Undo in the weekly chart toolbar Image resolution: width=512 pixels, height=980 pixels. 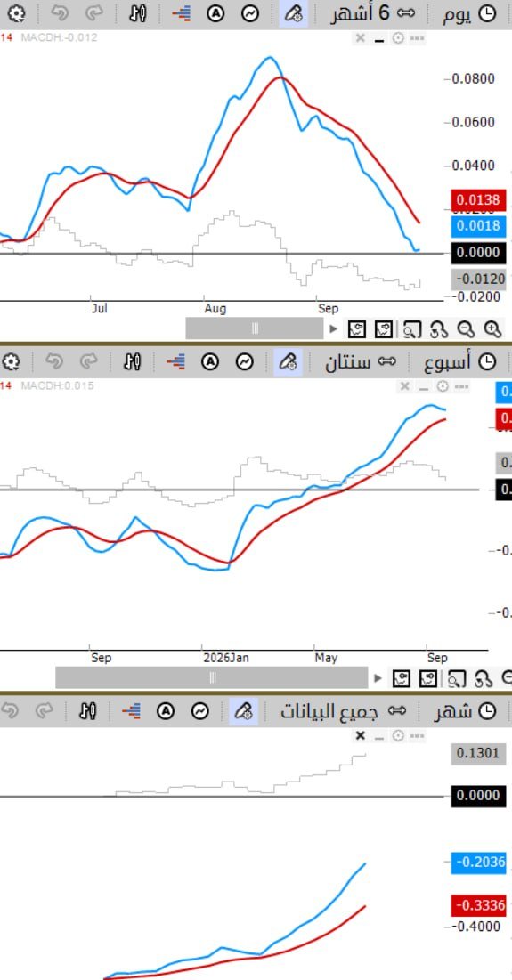click(x=53, y=362)
